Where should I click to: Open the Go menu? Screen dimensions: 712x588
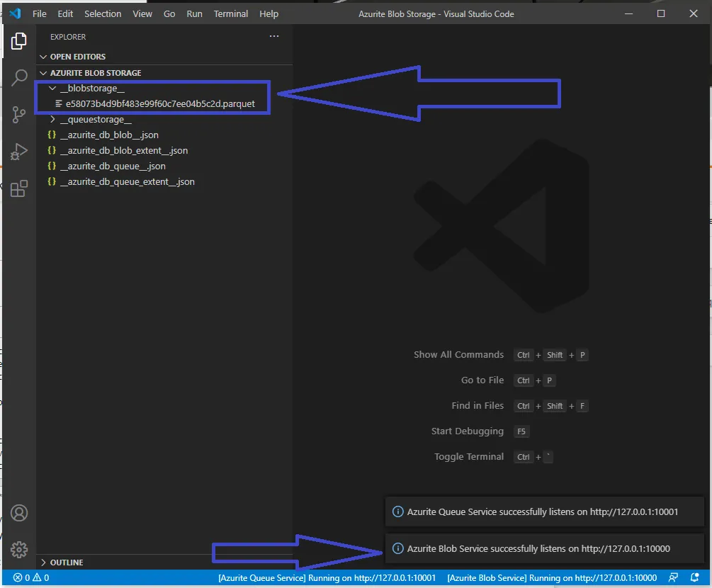coord(169,14)
